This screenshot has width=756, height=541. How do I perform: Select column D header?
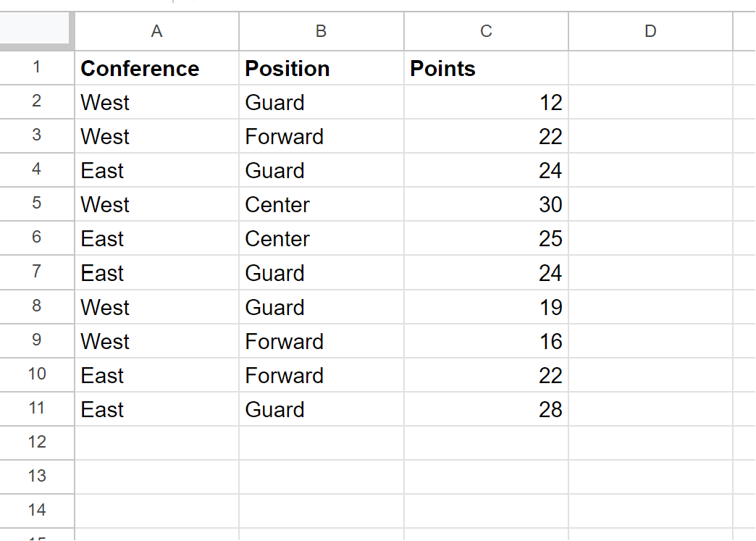[650, 31]
